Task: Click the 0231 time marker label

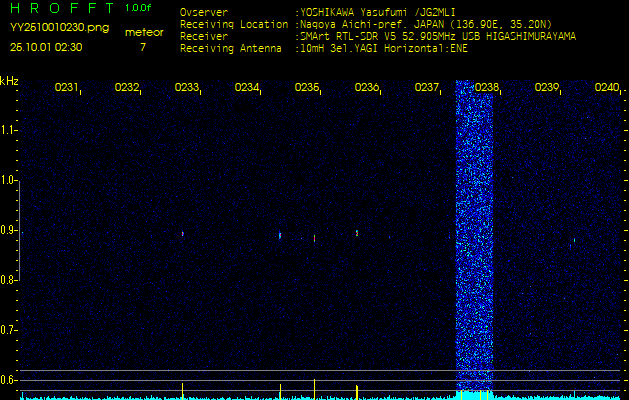Action: 67,88
